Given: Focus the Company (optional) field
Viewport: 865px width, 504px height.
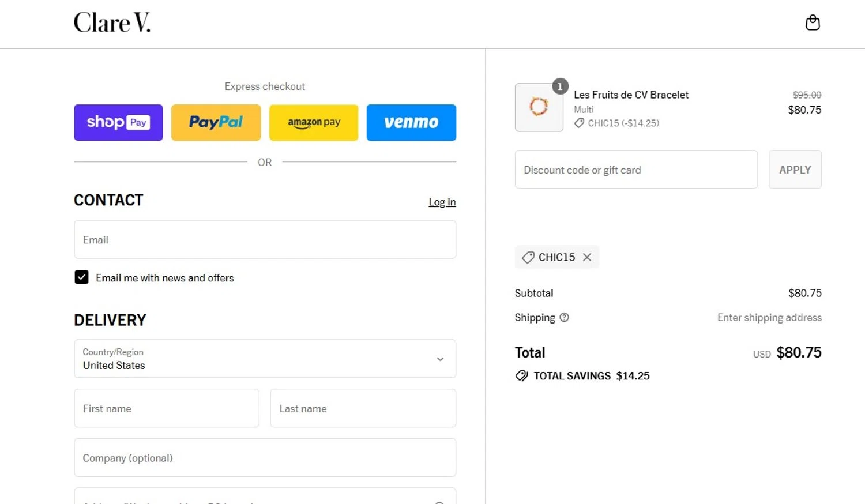Looking at the screenshot, I should 265,457.
